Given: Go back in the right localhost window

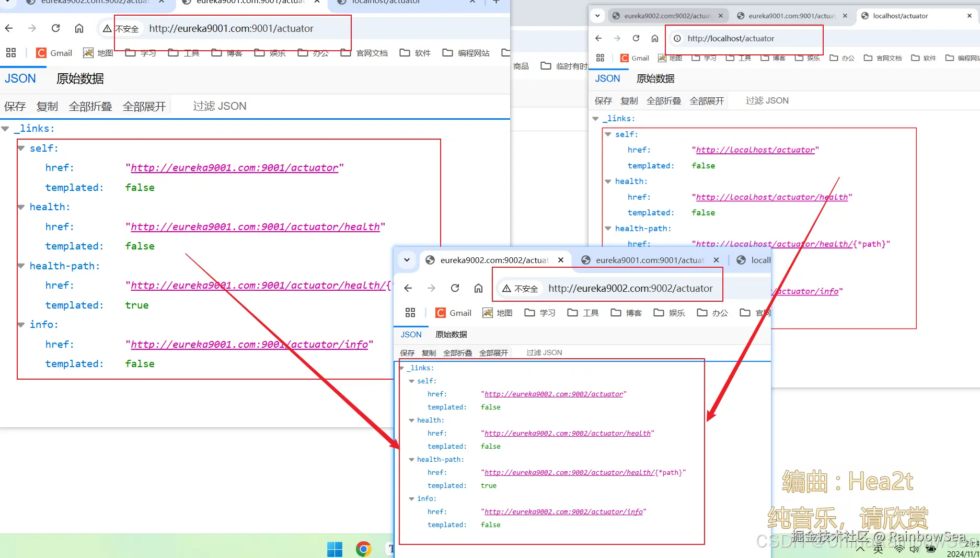Looking at the screenshot, I should (x=598, y=38).
